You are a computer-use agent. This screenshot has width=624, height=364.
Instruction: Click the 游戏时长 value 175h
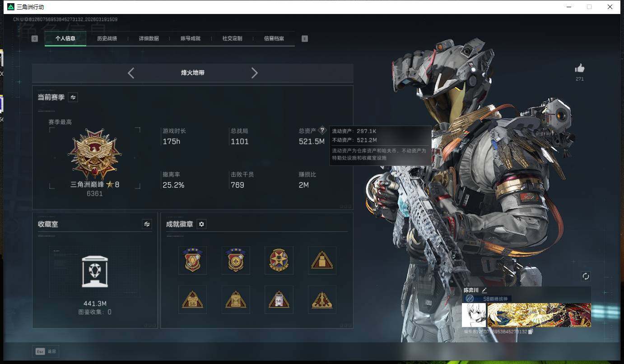171,142
